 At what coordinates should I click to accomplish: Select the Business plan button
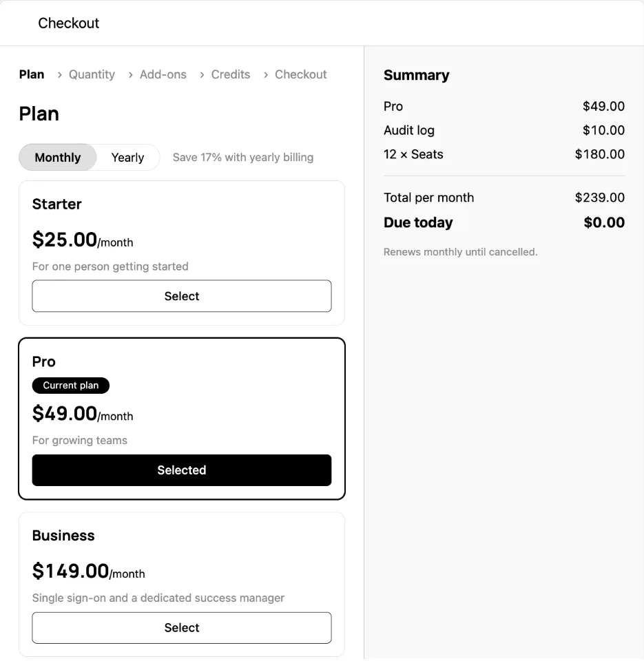pyautogui.click(x=182, y=628)
